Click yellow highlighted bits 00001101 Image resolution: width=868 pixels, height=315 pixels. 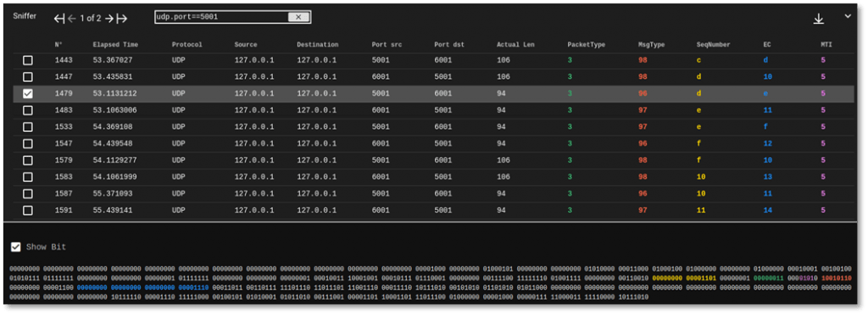[701, 278]
